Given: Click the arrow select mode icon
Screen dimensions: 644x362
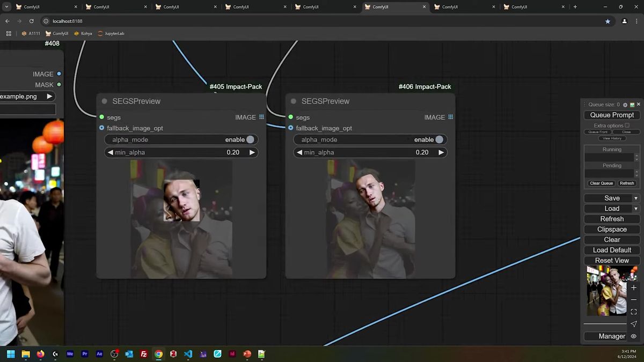Looking at the screenshot, I should pos(634,324).
